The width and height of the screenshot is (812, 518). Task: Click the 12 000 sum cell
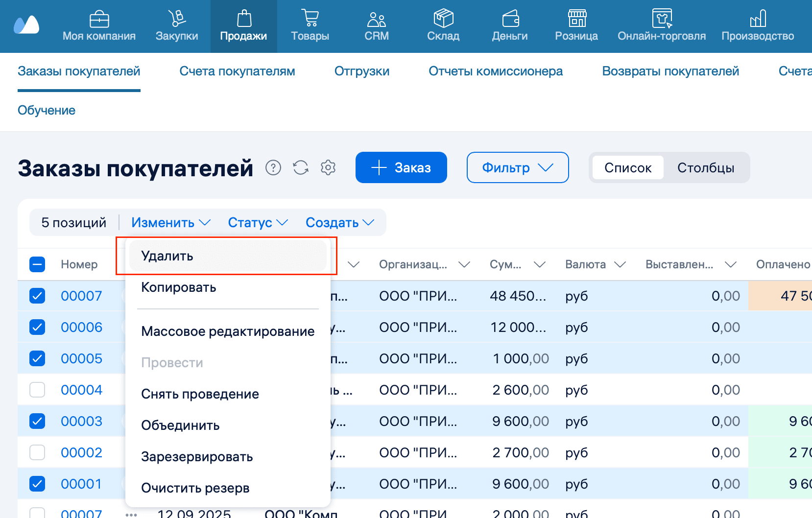click(x=518, y=327)
